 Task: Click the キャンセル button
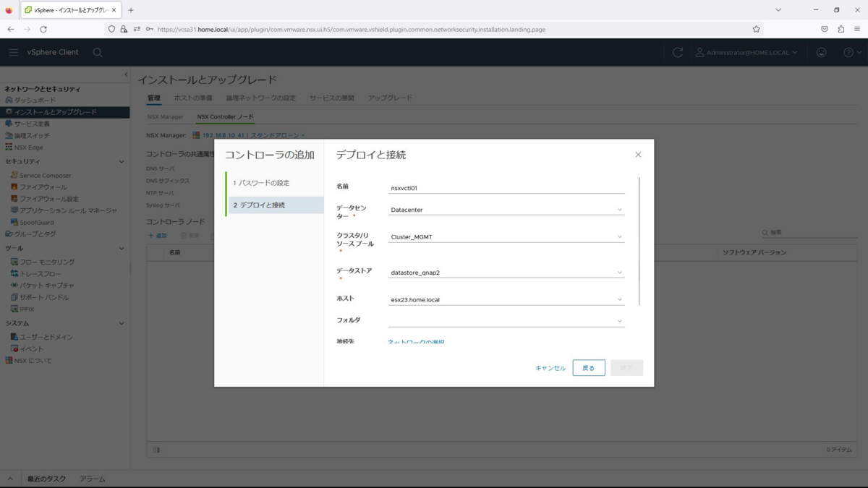coord(550,368)
